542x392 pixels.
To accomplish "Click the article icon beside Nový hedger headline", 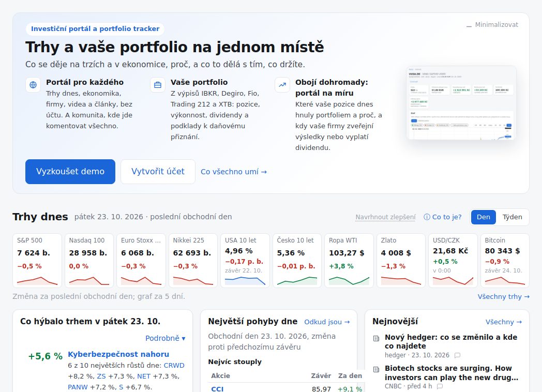I will point(377,338).
